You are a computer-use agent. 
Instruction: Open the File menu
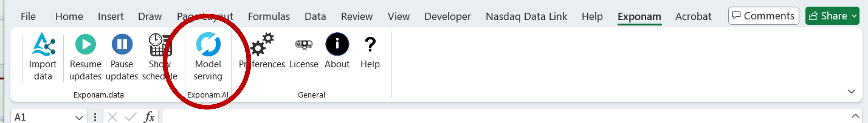(28, 17)
